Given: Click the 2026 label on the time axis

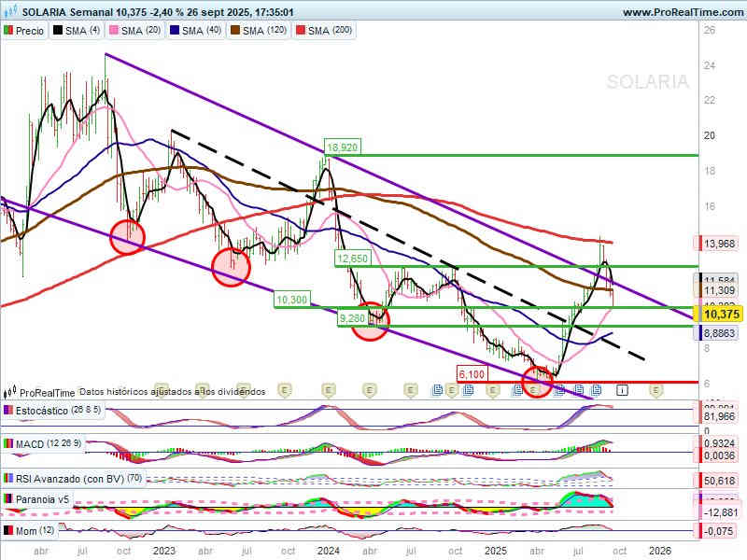Looking at the screenshot, I should (x=660, y=551).
